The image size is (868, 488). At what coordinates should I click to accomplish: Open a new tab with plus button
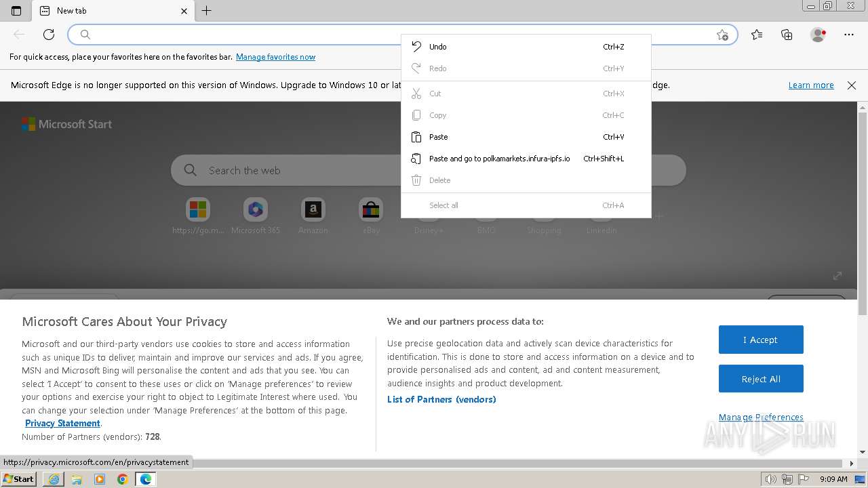point(207,11)
